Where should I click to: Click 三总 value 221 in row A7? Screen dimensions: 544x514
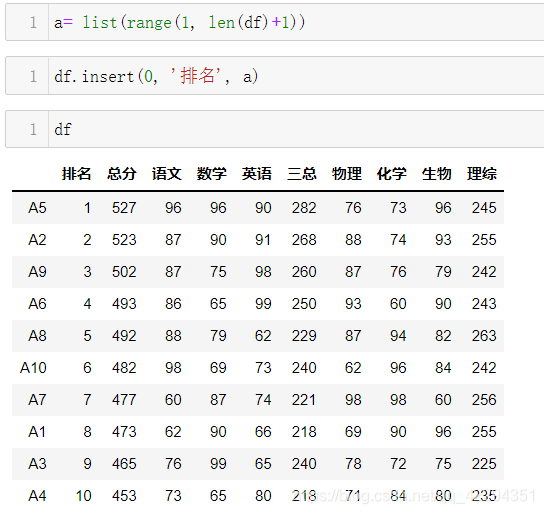pos(304,400)
